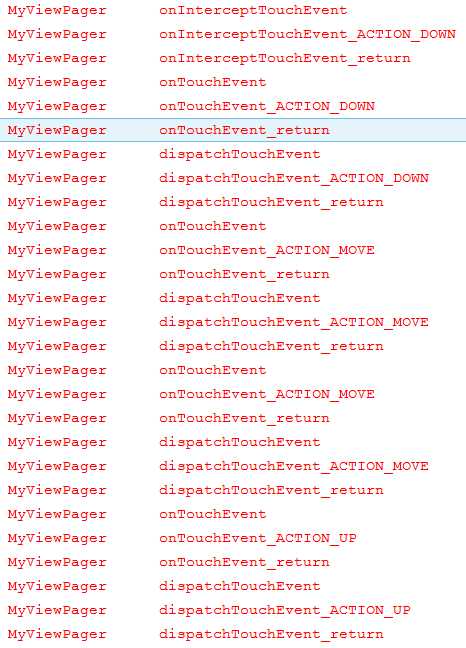This screenshot has height=648, width=466.
Task: Click MyViewPager tag beside onTouchEvent_ACTION_UP
Action: pyautogui.click(x=57, y=538)
